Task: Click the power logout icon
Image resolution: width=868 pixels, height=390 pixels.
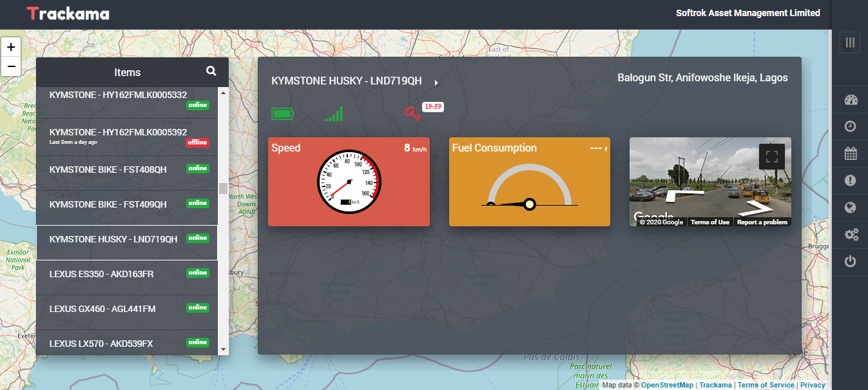Action: [x=851, y=262]
